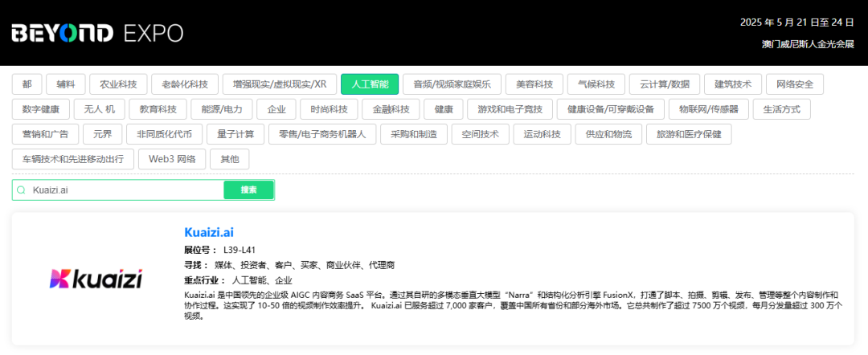Select the 其他 category
Screen dimensions: 868x355
click(x=230, y=159)
